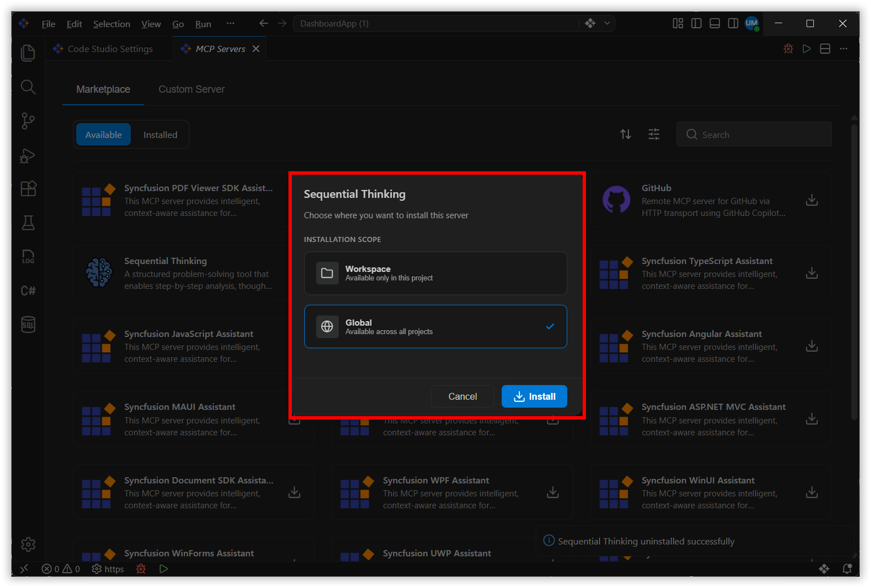Click the Install button in the dialog

(x=534, y=396)
